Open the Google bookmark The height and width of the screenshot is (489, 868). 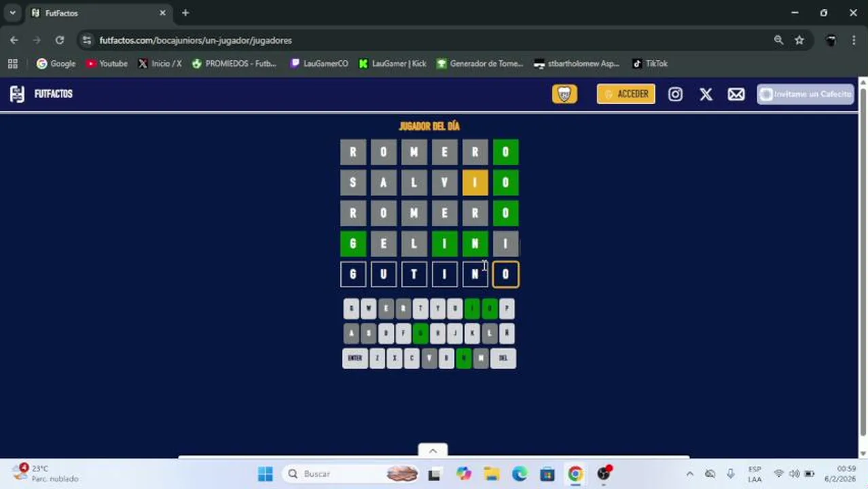click(x=56, y=63)
